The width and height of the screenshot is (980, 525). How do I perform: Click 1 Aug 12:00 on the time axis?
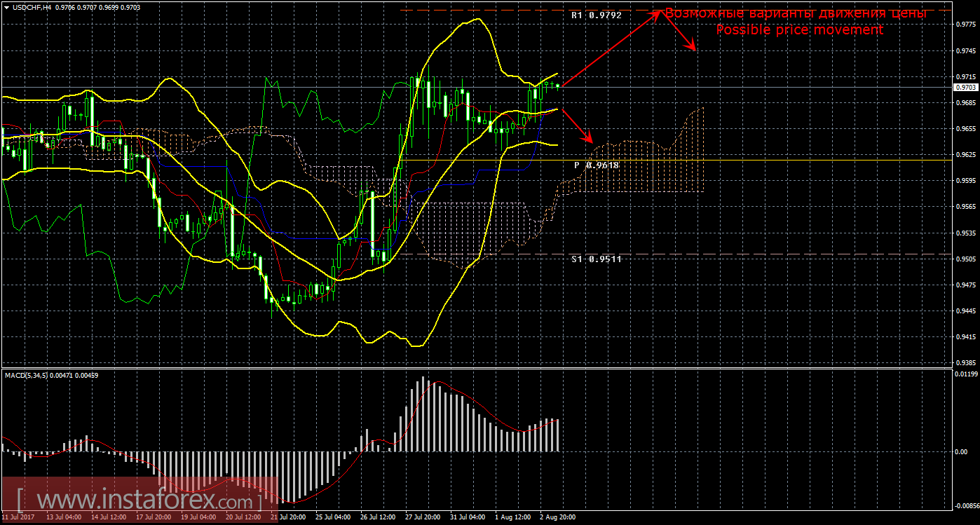(x=512, y=518)
